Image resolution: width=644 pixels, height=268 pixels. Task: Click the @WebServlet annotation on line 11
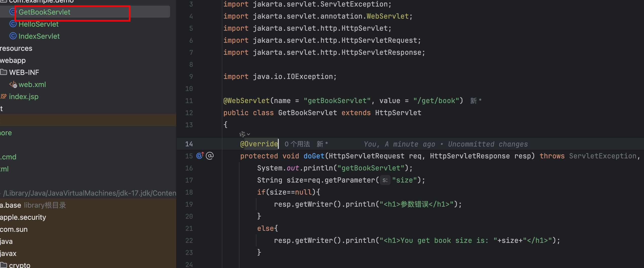click(x=246, y=101)
